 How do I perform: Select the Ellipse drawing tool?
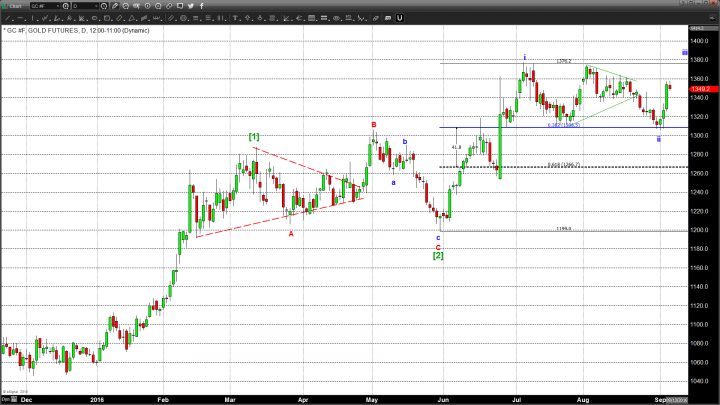point(94,18)
